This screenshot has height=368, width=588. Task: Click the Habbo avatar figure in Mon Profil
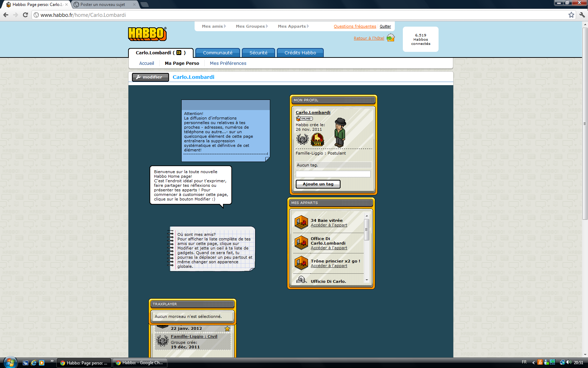339,132
